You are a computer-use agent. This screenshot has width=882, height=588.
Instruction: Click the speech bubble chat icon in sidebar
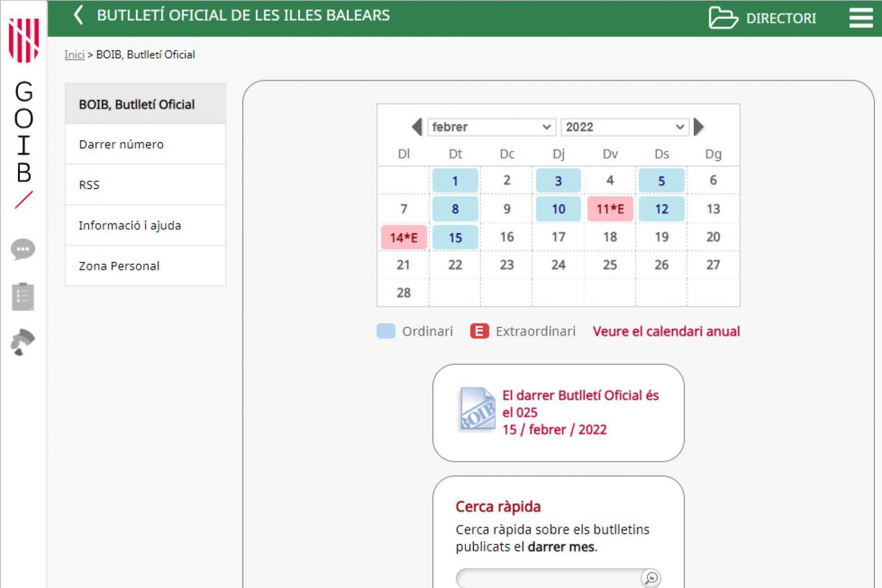[x=23, y=249]
